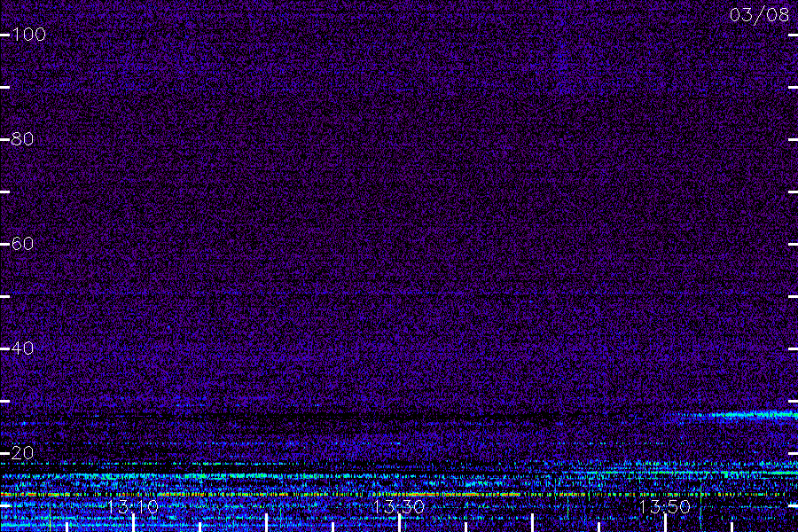The height and width of the screenshot is (532, 798).
Task: Click the 20 frequency axis label
Action: point(22,452)
